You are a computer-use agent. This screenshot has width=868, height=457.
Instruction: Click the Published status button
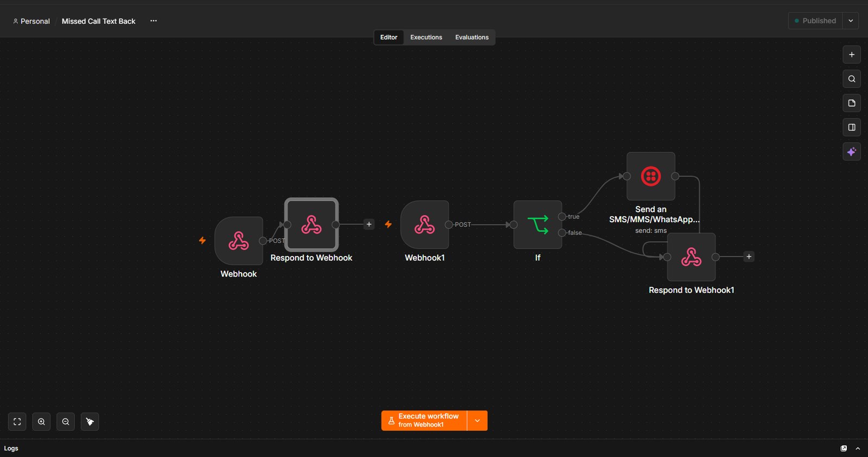(x=815, y=21)
